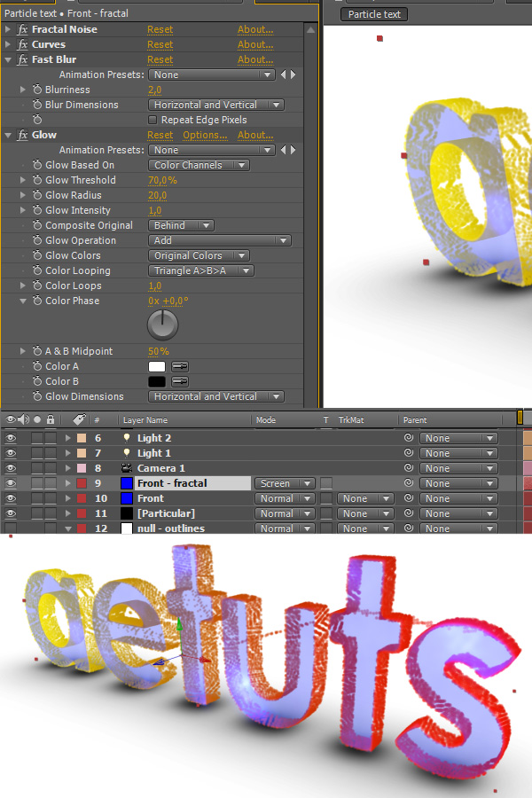Hide the [Particular] layer

point(11,513)
